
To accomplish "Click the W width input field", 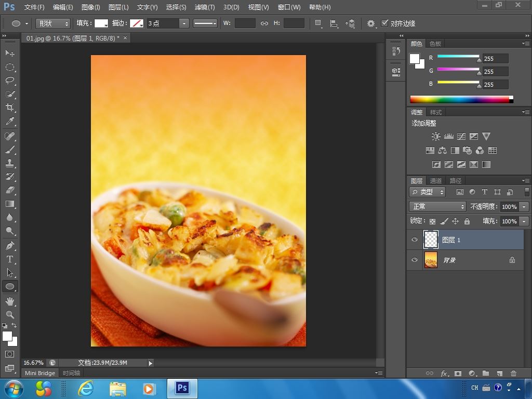I will click(x=245, y=23).
